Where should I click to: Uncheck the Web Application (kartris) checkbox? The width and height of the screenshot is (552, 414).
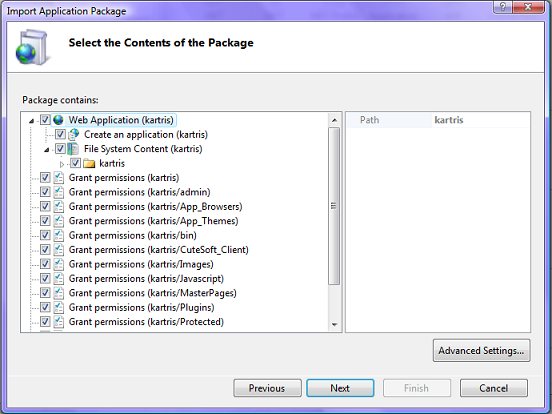[x=45, y=120]
